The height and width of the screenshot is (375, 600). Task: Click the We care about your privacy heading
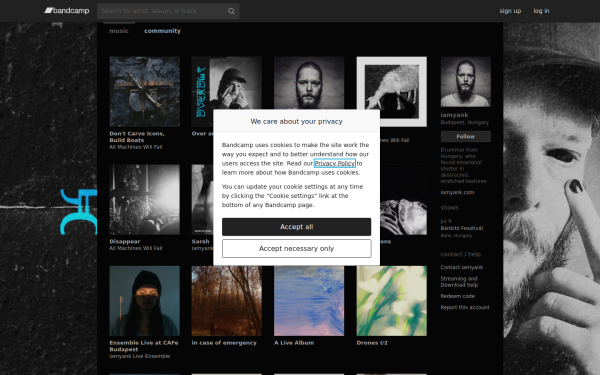[x=297, y=121]
